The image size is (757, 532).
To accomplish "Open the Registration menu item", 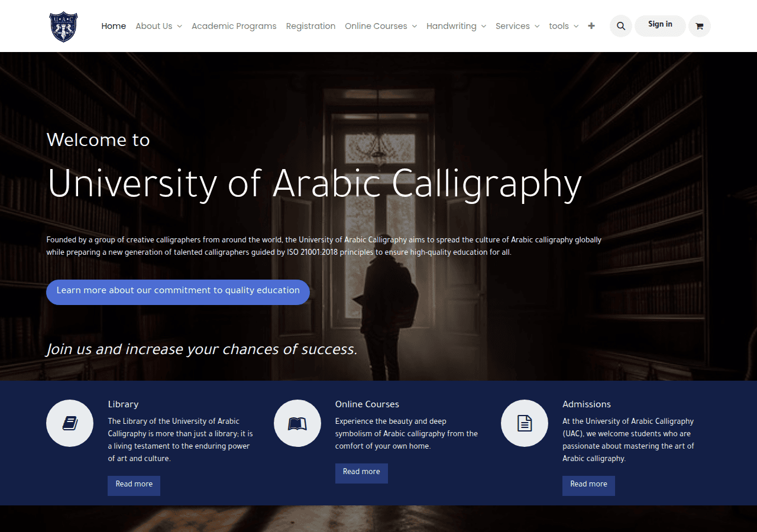I will tap(310, 26).
